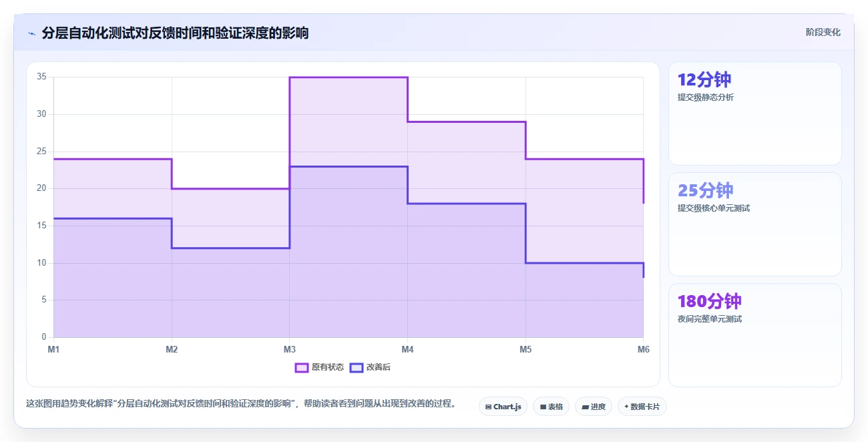Viewport: 868px width, 442px height.
Task: Click the lightning icon beside the title
Action: click(x=31, y=33)
